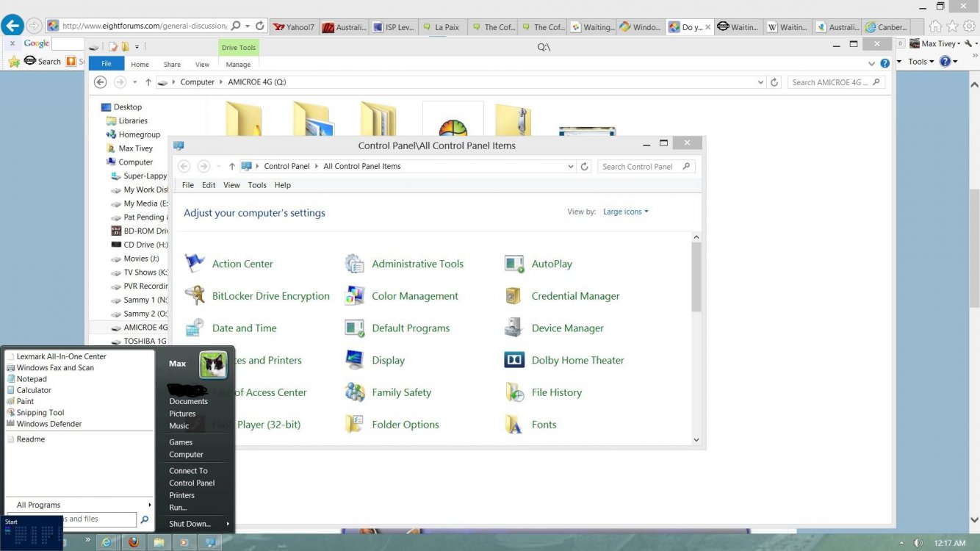980x551 pixels.
Task: Open Administrative Tools icon
Action: [x=355, y=264]
